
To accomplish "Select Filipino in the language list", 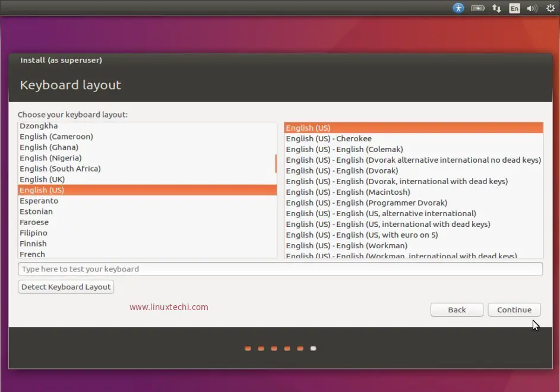I will [x=147, y=233].
